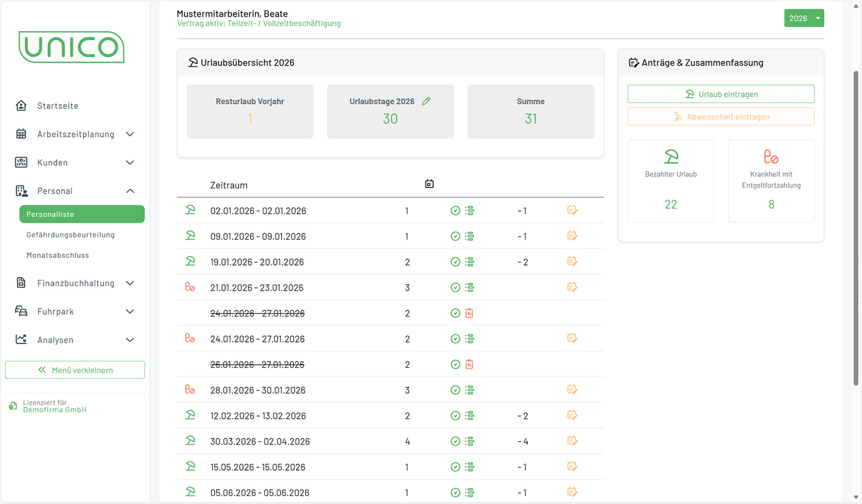This screenshot has width=862, height=504.
Task: Click the approval checkmark for 21.01.2026 - 23.01.2026
Action: pyautogui.click(x=455, y=287)
